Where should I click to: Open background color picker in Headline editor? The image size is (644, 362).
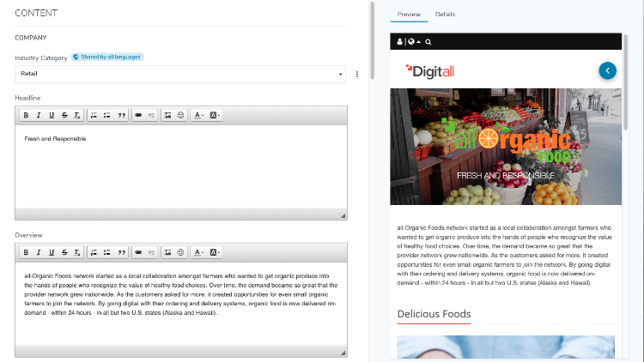215,115
